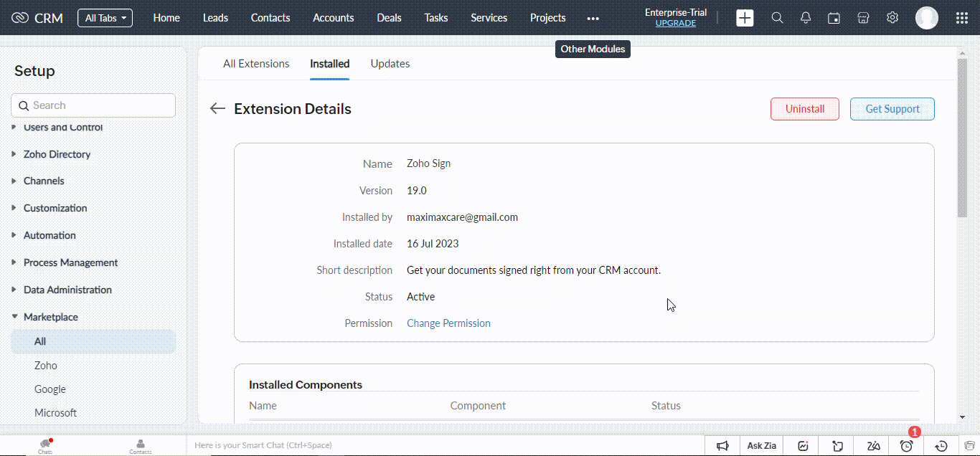
Task: Open the notifications bell icon
Action: click(805, 17)
